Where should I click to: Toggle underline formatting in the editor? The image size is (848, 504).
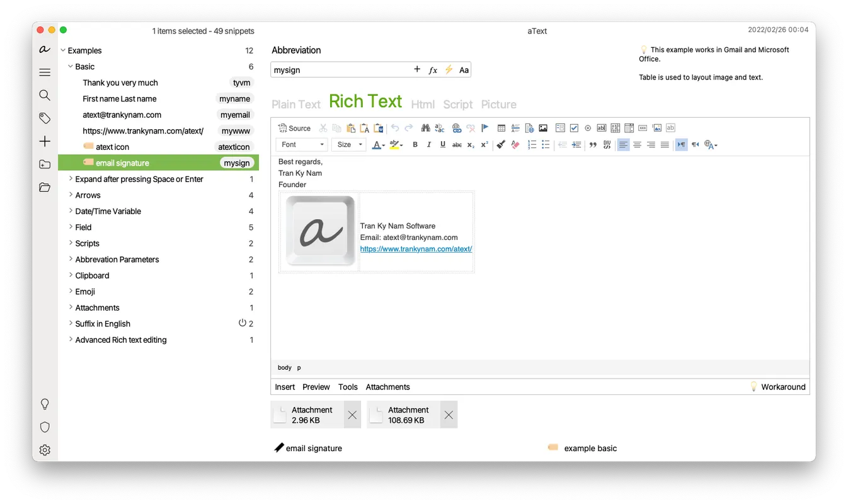[442, 144]
